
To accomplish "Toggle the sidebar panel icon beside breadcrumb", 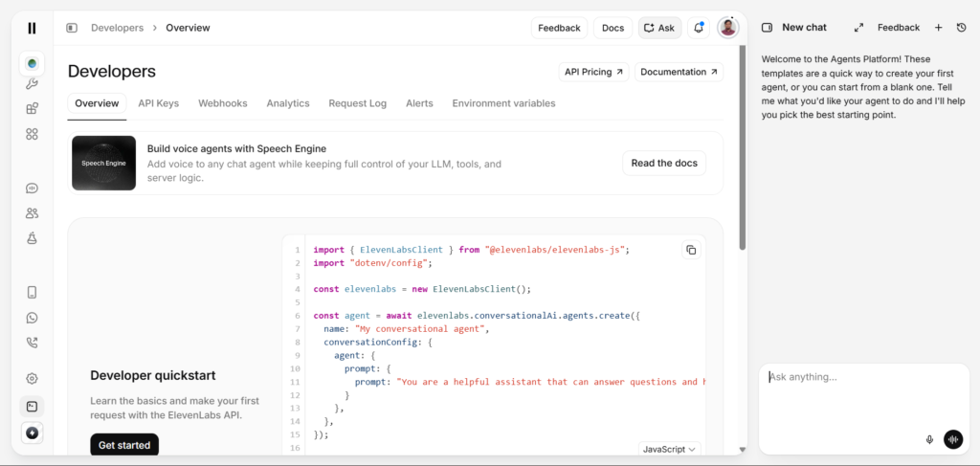I will coord(72,28).
